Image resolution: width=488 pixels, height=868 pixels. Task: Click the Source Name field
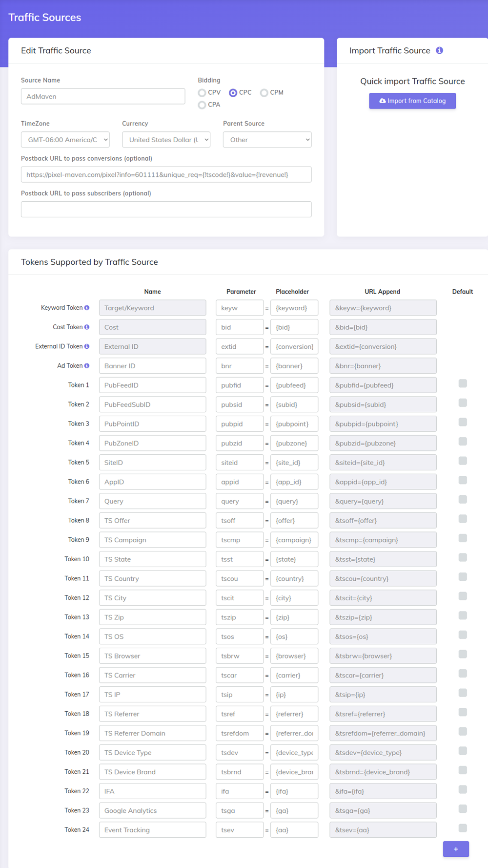point(103,96)
